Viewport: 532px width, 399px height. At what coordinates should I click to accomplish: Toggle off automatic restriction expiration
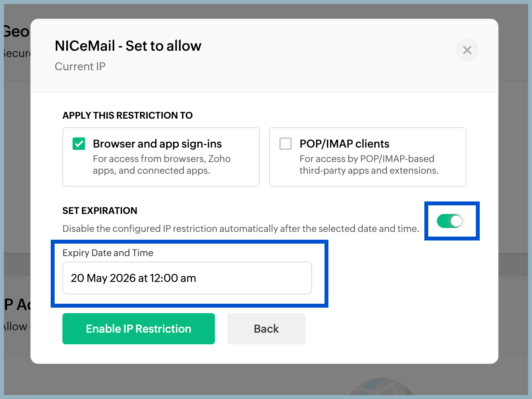point(452,221)
